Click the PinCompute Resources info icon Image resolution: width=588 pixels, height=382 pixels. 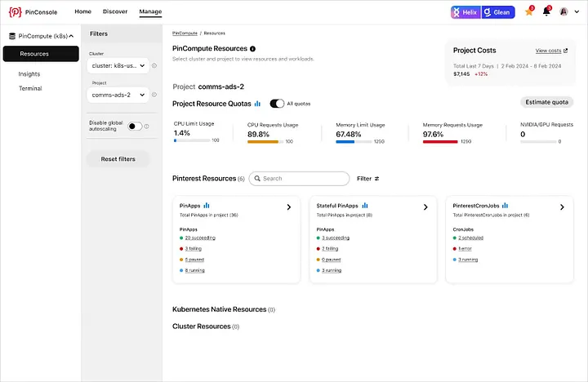252,49
